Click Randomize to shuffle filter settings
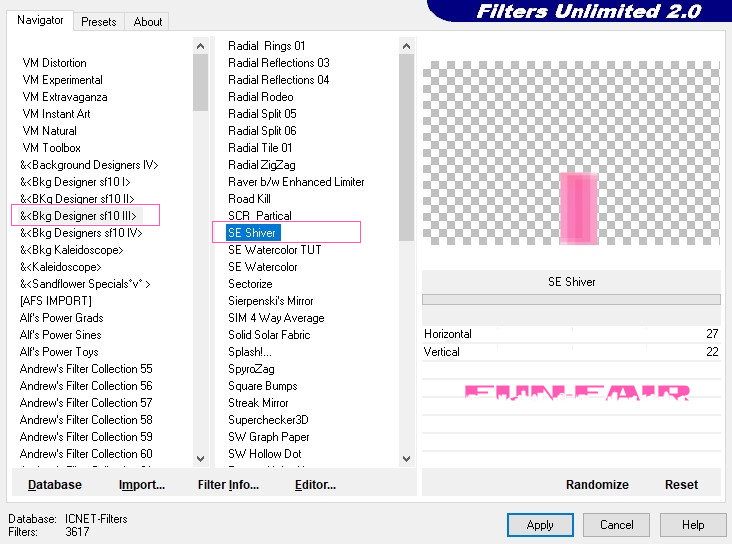This screenshot has width=732, height=544. click(597, 484)
